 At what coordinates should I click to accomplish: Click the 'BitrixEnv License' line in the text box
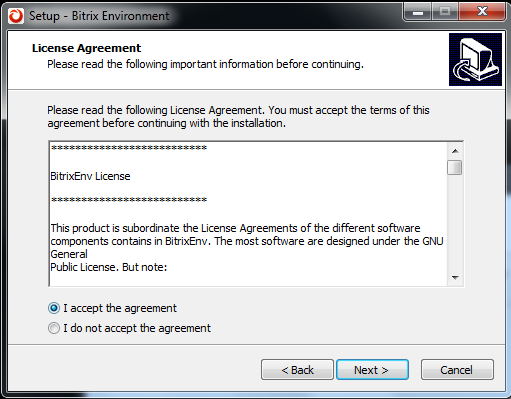coord(90,176)
